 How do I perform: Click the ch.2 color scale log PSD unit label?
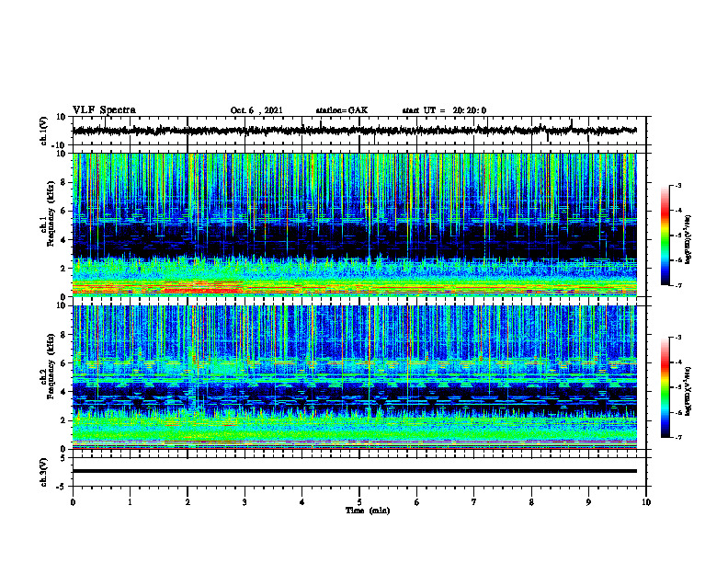click(688, 391)
